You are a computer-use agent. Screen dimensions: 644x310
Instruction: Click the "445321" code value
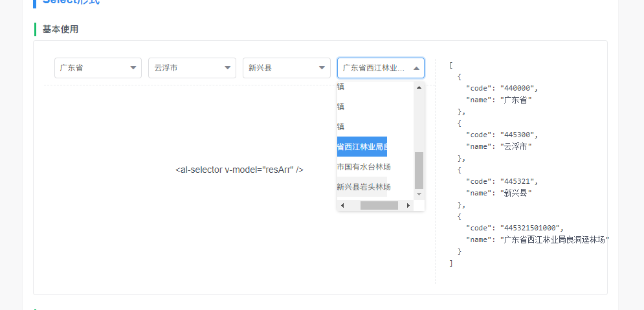[x=518, y=181]
